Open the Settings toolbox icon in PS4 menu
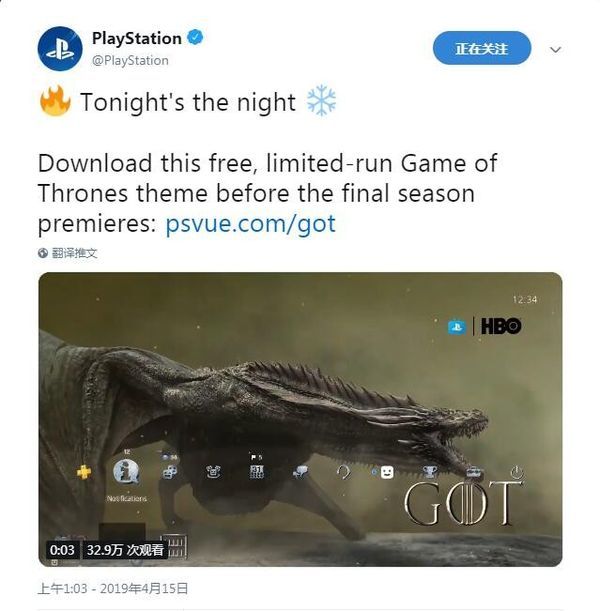The image size is (600, 611). point(473,473)
